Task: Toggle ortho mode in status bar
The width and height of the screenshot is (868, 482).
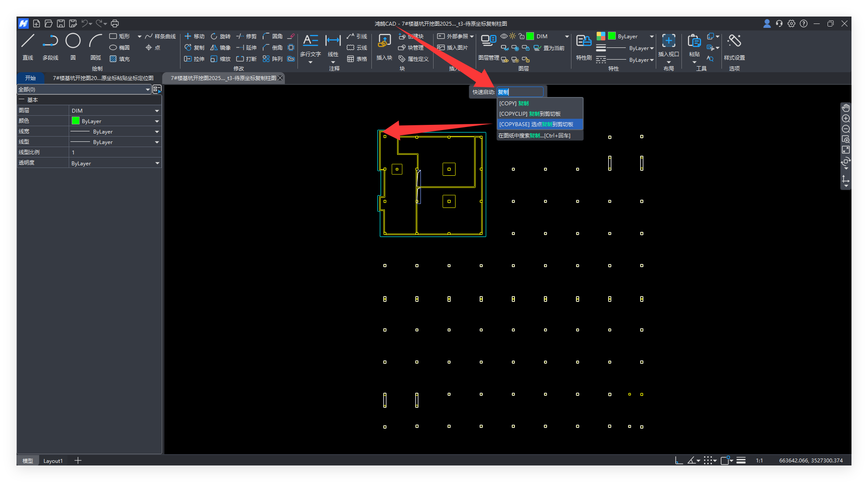Action: pyautogui.click(x=678, y=461)
